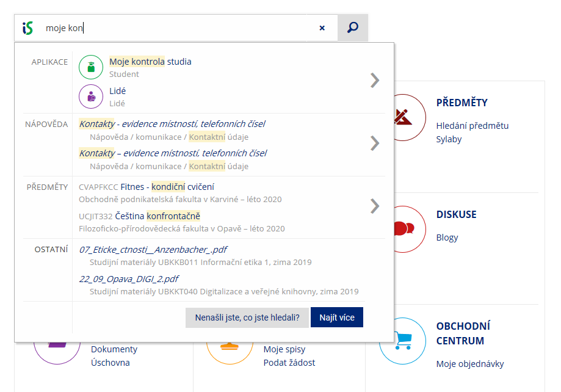Image resolution: width=561 pixels, height=392 pixels.
Task: Select Moje kontrola studia result
Action: coord(150,62)
